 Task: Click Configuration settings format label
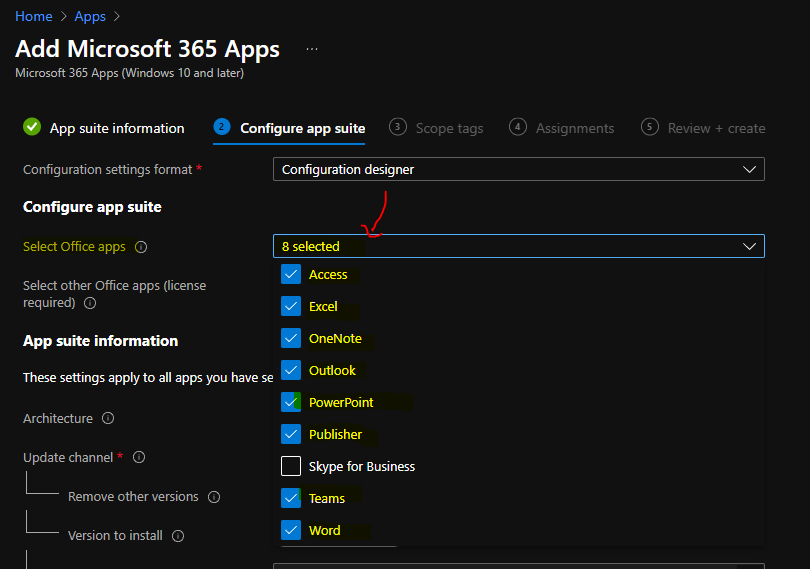107,170
